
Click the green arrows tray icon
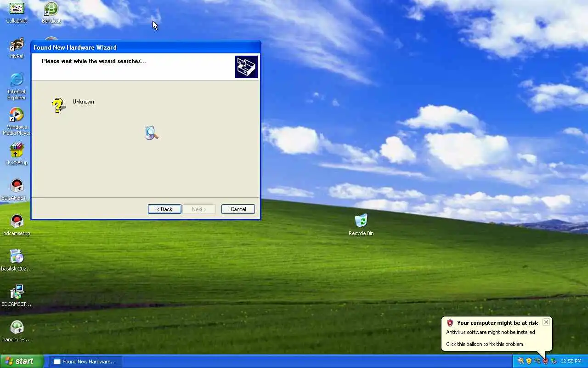pos(537,361)
